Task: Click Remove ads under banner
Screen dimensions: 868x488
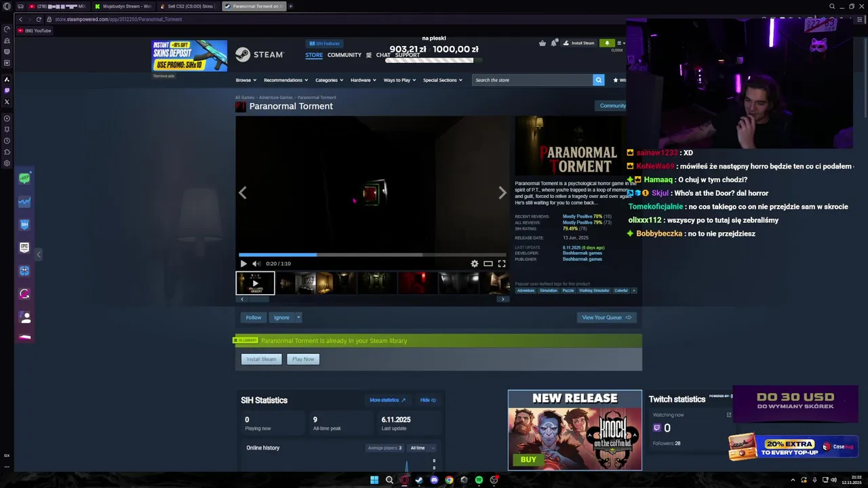Action: click(x=163, y=76)
